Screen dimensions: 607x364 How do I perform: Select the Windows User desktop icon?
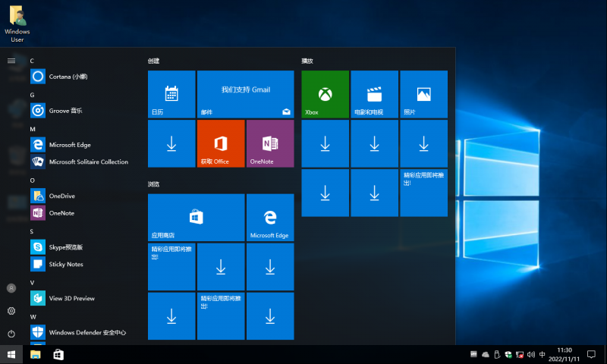point(17,24)
